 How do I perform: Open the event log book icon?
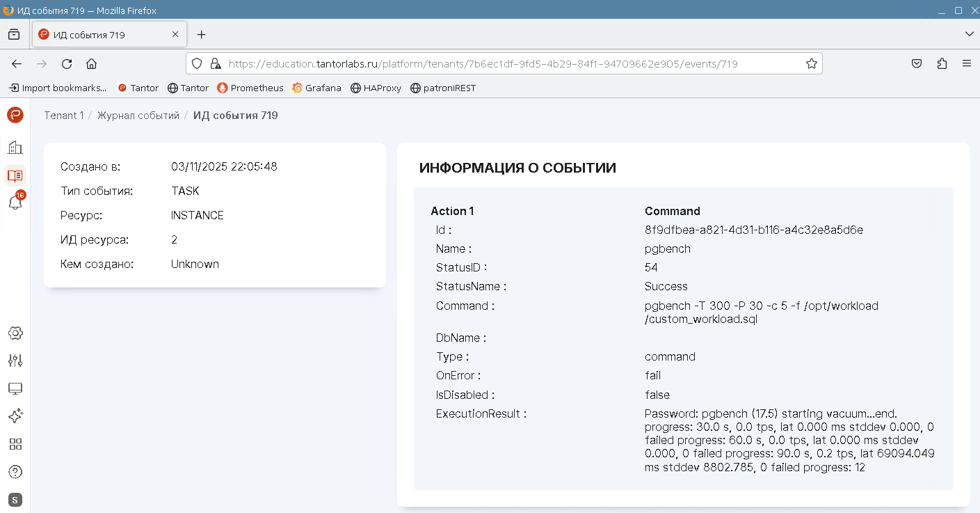pyautogui.click(x=15, y=175)
